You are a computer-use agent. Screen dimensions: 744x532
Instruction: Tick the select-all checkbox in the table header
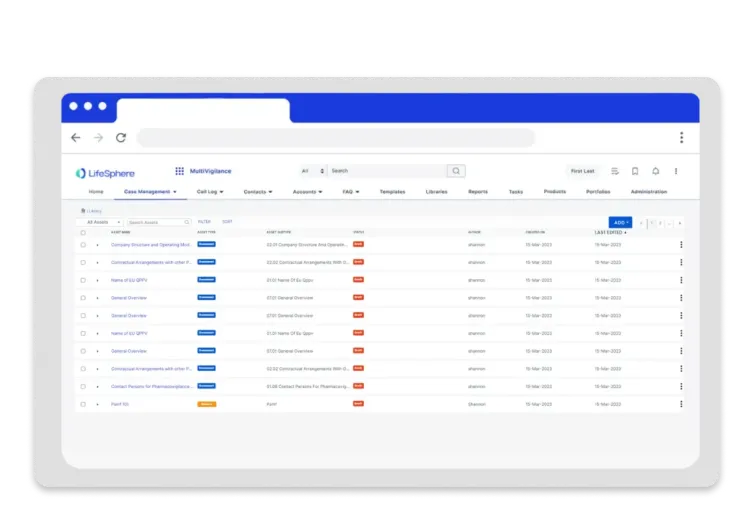(x=83, y=233)
